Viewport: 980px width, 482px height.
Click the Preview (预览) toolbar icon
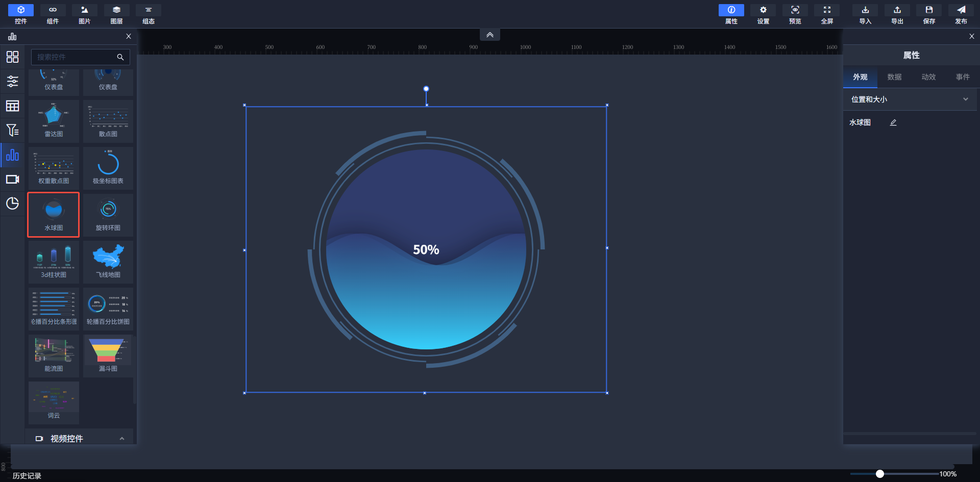(795, 14)
